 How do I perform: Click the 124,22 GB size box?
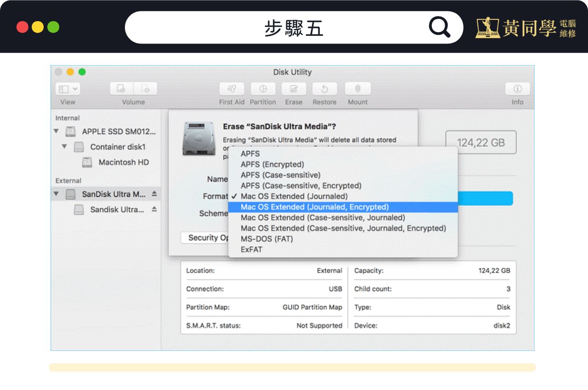[481, 143]
